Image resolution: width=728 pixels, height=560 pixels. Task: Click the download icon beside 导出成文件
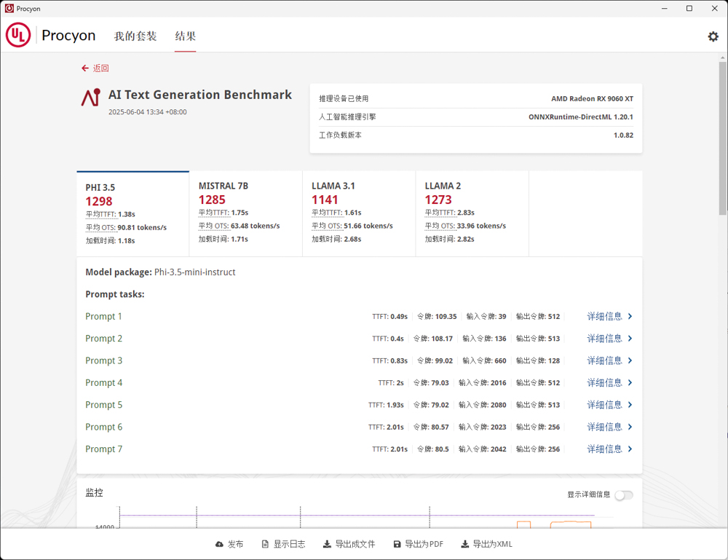[327, 544]
